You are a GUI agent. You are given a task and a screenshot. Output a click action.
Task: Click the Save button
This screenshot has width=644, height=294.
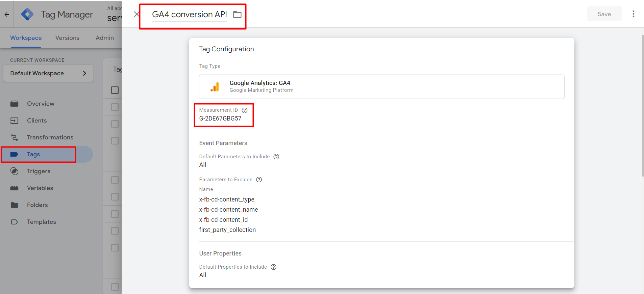click(604, 14)
